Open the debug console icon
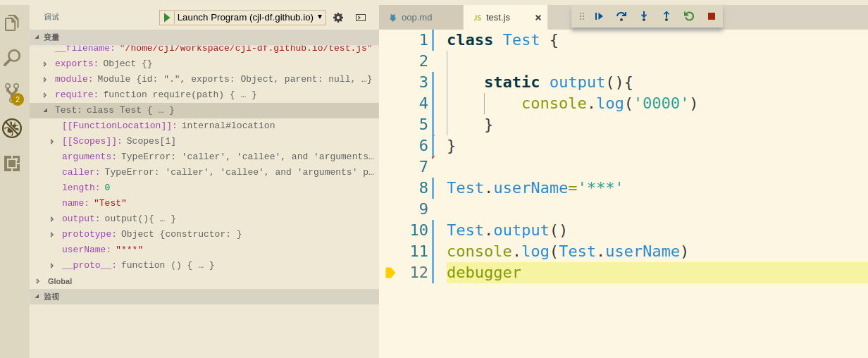Image resolution: width=868 pixels, height=358 pixels. 361,18
